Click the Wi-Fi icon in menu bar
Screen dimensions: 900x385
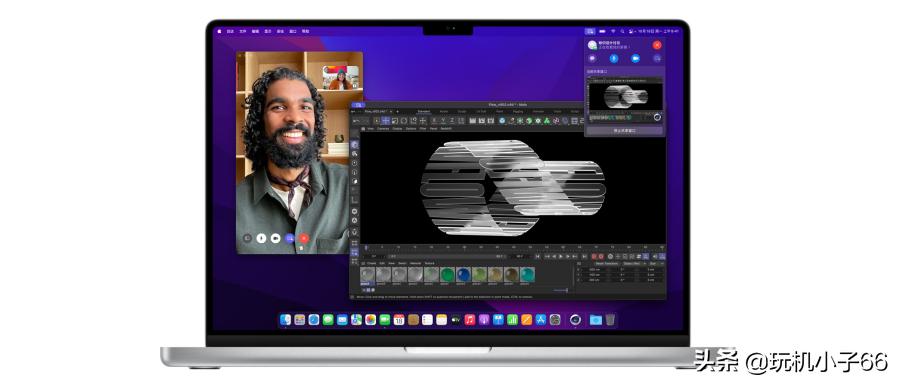coord(612,31)
